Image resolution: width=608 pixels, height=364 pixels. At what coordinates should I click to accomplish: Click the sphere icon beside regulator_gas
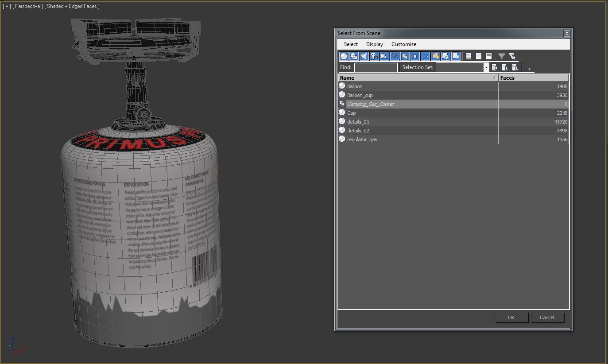[x=342, y=139]
